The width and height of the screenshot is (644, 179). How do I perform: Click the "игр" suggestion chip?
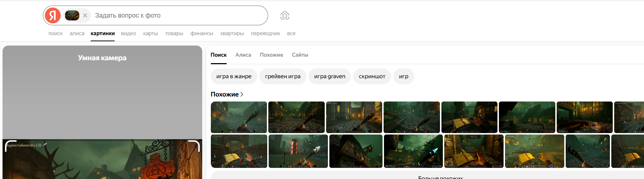point(404,76)
